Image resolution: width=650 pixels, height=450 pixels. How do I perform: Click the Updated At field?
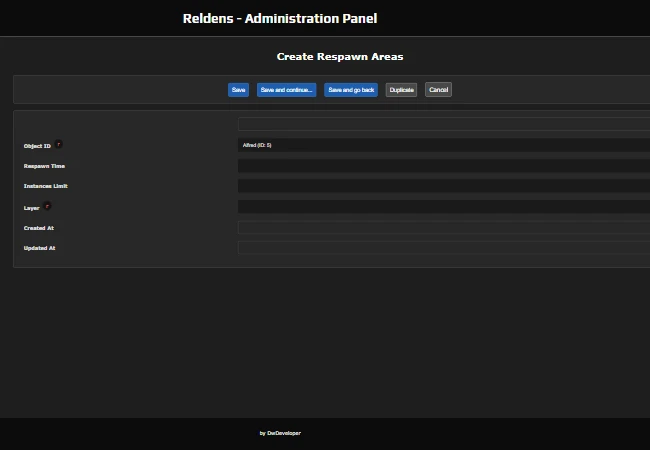(x=444, y=248)
